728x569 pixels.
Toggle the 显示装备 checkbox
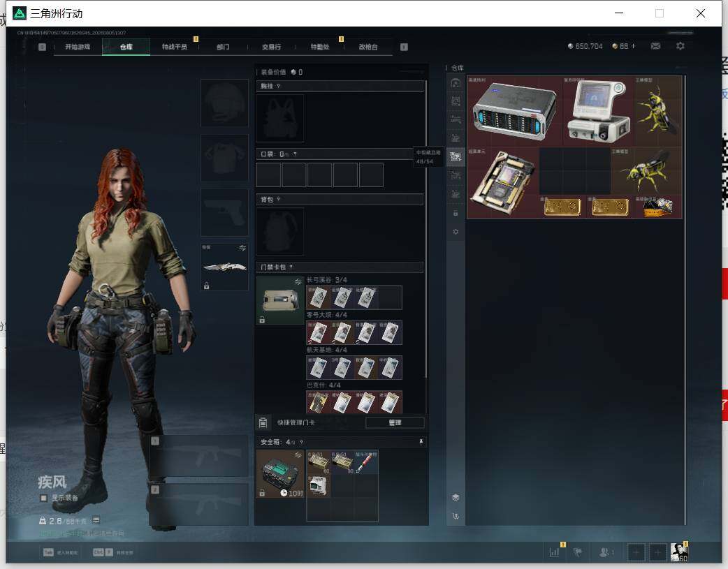coord(43,498)
